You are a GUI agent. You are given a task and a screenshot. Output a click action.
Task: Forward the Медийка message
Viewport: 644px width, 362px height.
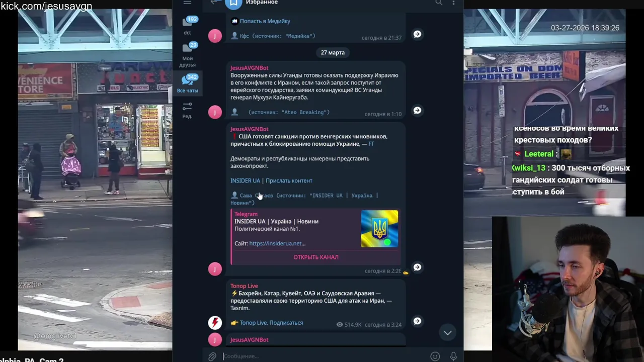(x=417, y=34)
